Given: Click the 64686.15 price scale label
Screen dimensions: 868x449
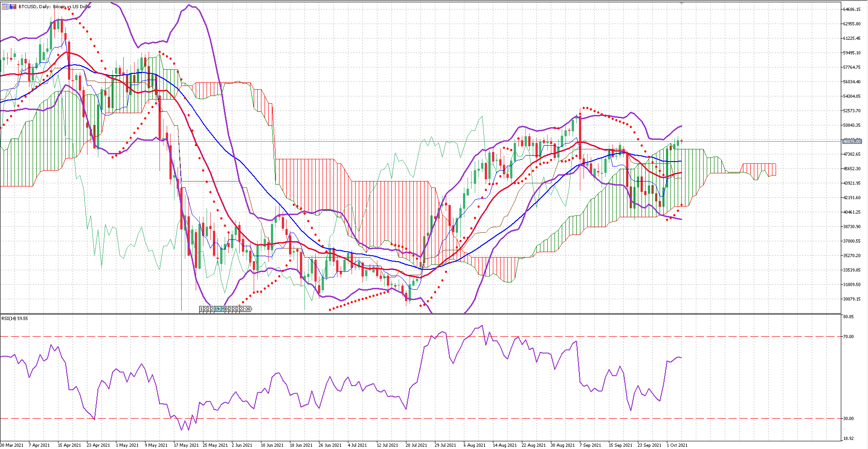Looking at the screenshot, I should pos(852,10).
